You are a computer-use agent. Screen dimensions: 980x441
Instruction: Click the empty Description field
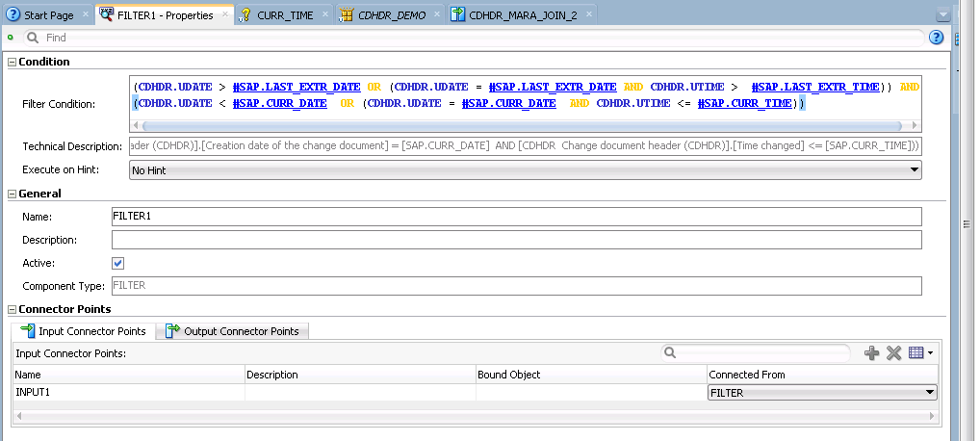[516, 240]
